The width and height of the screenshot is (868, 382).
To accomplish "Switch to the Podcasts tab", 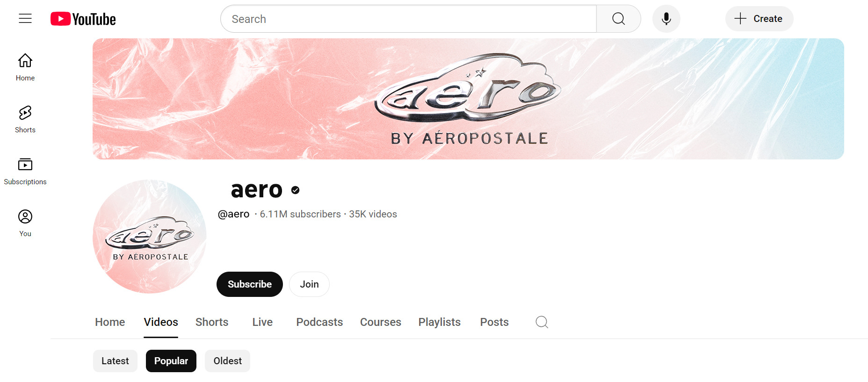I will point(319,322).
